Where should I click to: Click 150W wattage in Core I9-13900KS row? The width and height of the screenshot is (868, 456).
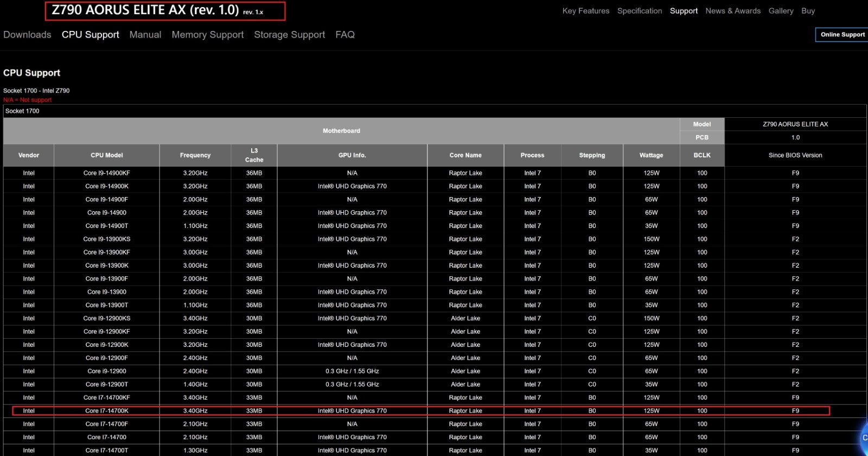651,239
